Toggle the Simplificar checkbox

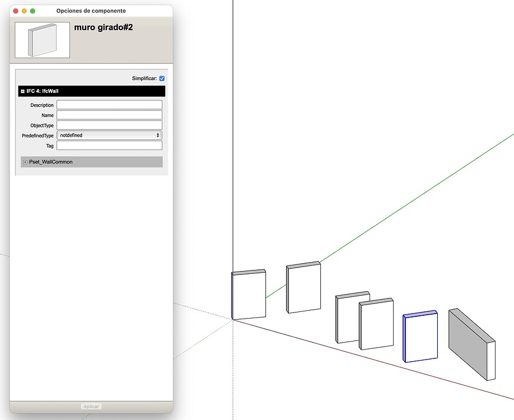coord(162,78)
